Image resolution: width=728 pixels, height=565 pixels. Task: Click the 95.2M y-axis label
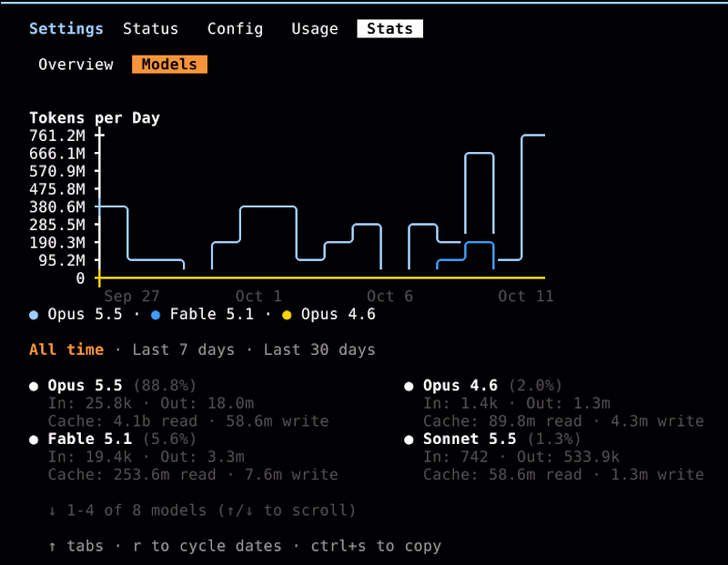62,260
